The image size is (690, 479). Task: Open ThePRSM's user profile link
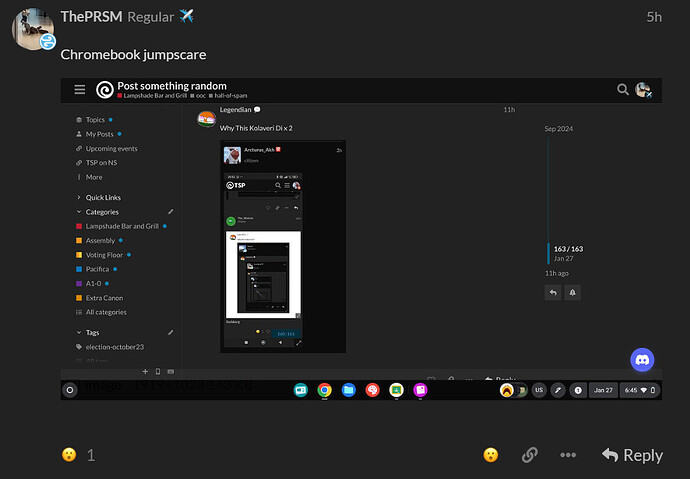click(91, 17)
